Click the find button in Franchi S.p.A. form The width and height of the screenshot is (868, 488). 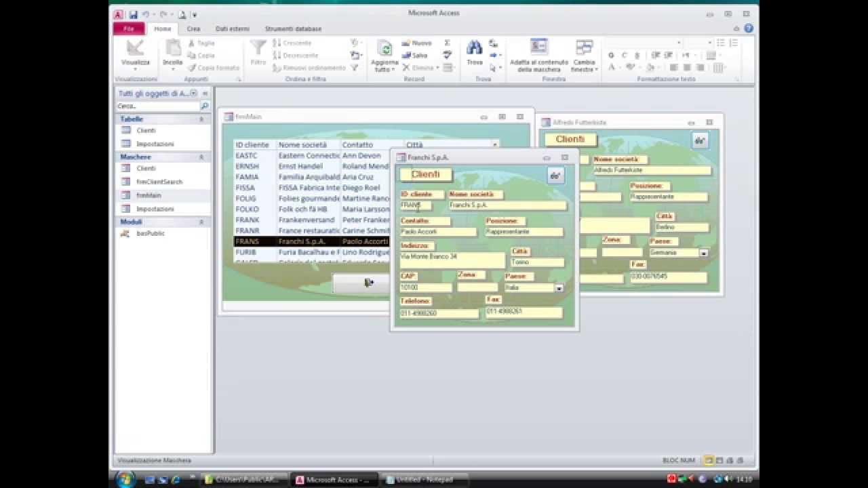pos(555,176)
